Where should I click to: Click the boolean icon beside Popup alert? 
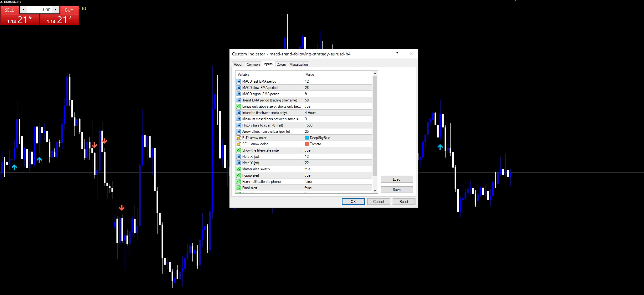click(239, 175)
